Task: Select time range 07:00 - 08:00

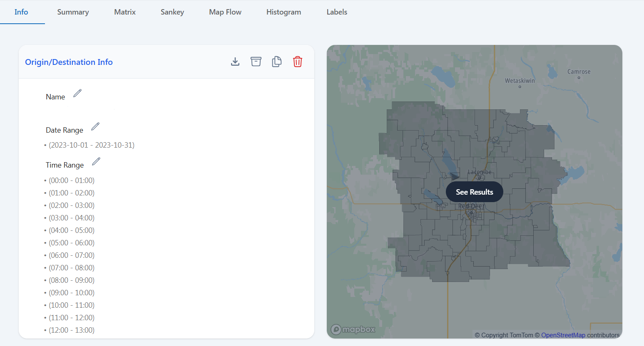Action: [x=72, y=268]
